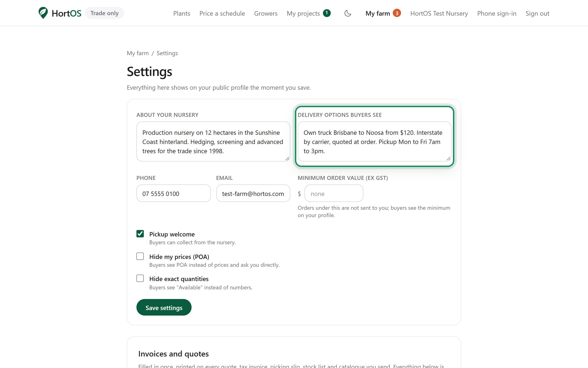Toggle dark mode moon icon
The image size is (588, 368).
(x=348, y=13)
